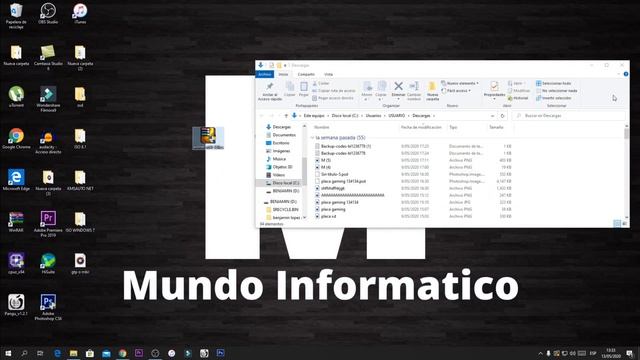Click the Eliminar X icon
This screenshot has height=360, width=640.
[x=398, y=87]
